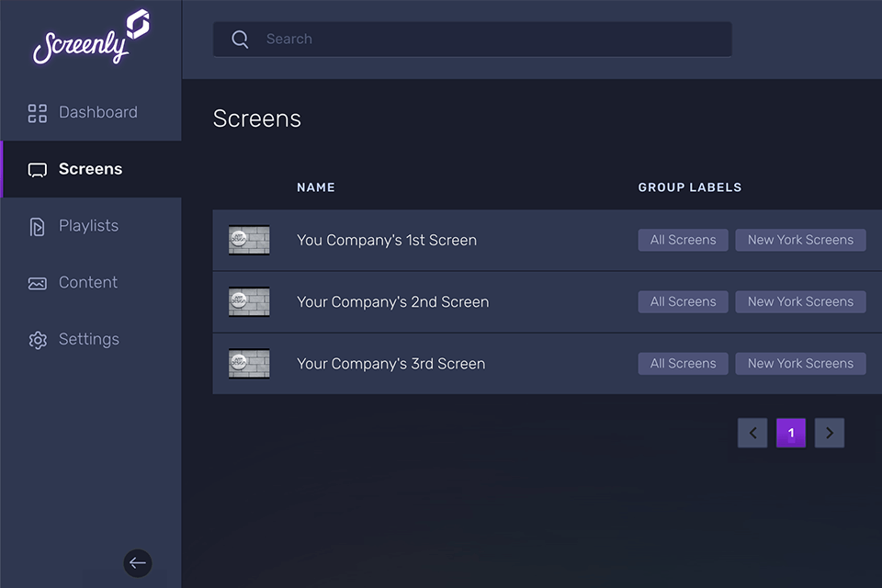Go to the next page of screens
The width and height of the screenshot is (882, 588).
pos(830,433)
